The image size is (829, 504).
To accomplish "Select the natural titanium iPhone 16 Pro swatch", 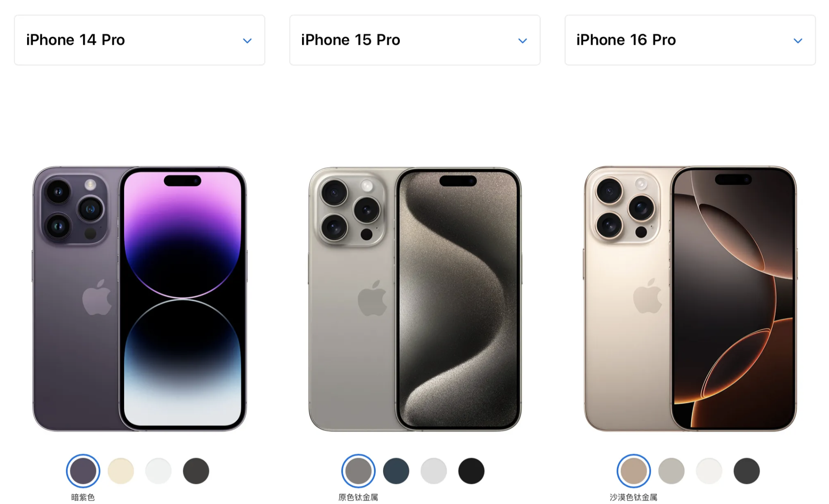I will tap(671, 471).
